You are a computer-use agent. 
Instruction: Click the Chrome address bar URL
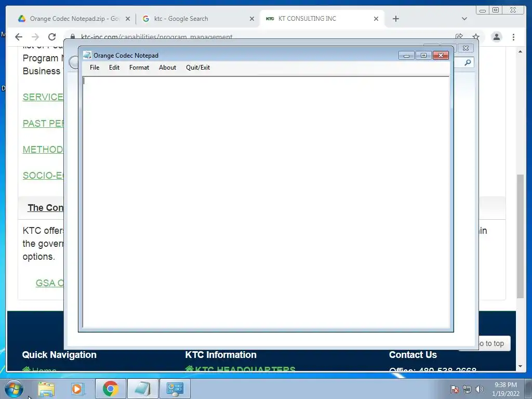(x=157, y=37)
